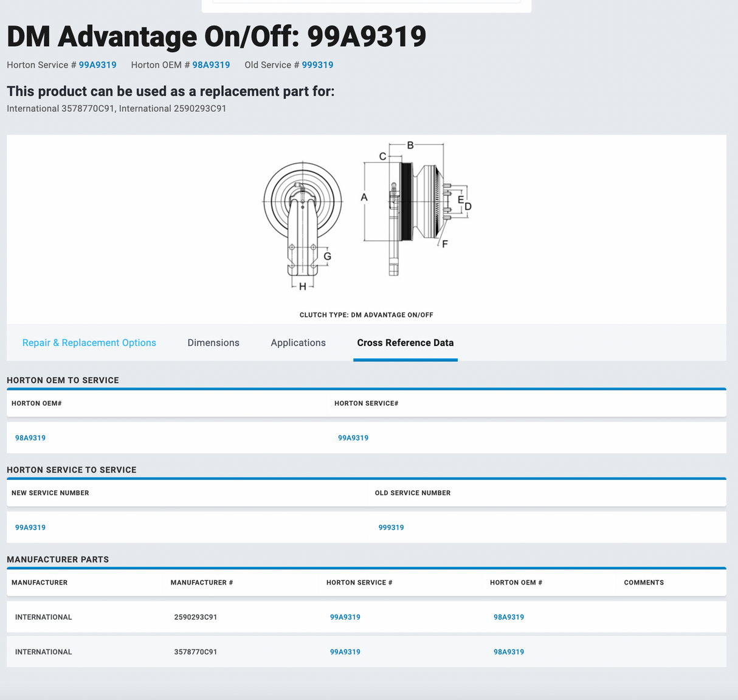The width and height of the screenshot is (738, 700).
Task: Open 98A9319 link in 2590293C91 row
Action: [x=509, y=617]
